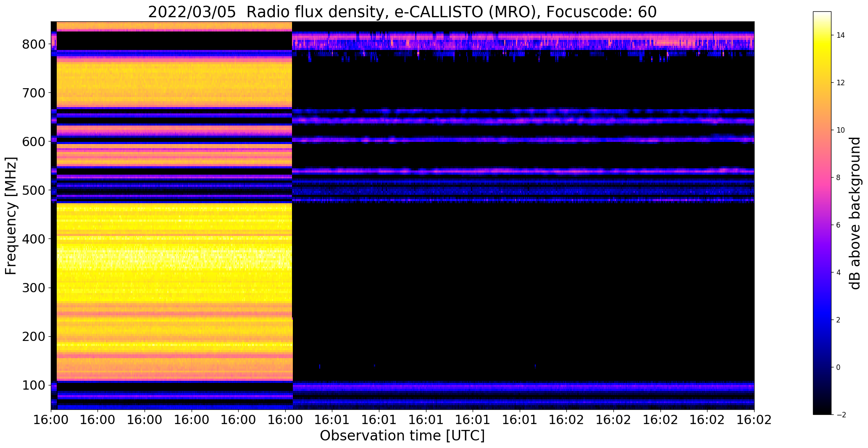The height and width of the screenshot is (448, 868).
Task: Click the 100 frequency tick label
Action: click(x=34, y=385)
